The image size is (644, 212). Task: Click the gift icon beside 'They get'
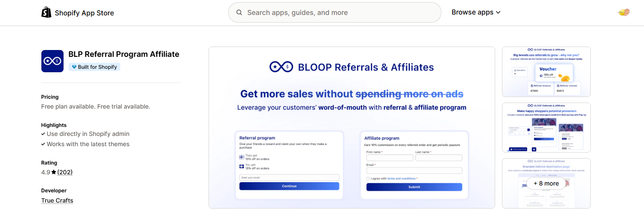[242, 157]
